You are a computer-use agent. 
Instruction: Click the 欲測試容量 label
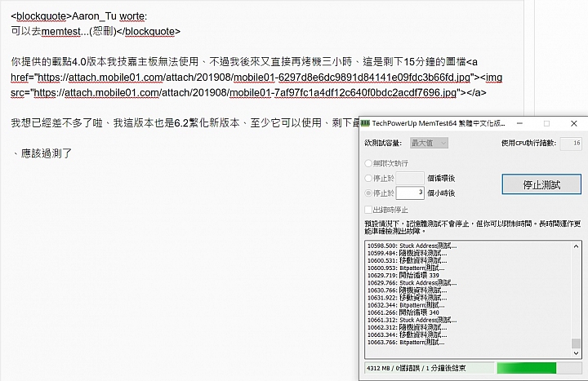pos(383,143)
